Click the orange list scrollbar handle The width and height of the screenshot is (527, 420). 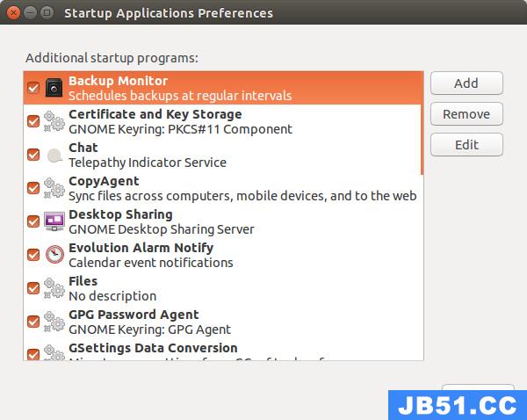click(422, 123)
